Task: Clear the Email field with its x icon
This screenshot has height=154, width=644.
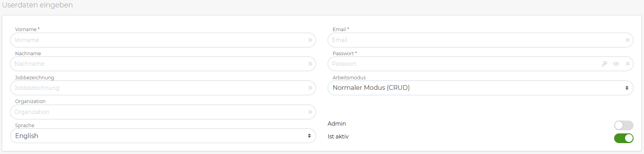Action: point(628,40)
